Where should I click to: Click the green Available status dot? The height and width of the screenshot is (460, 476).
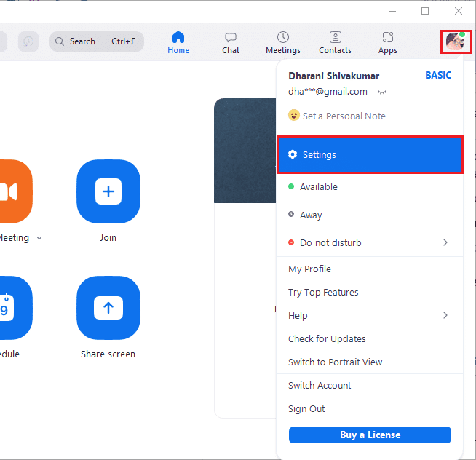click(x=291, y=186)
